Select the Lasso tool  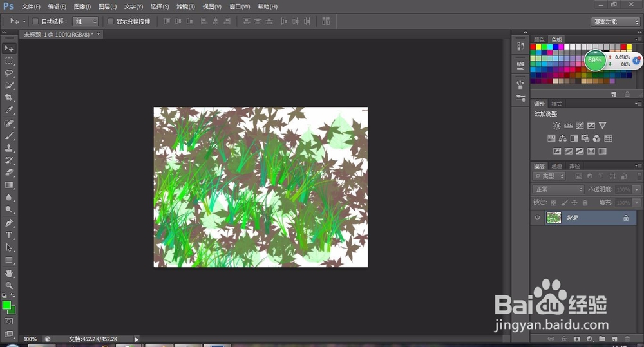point(9,73)
